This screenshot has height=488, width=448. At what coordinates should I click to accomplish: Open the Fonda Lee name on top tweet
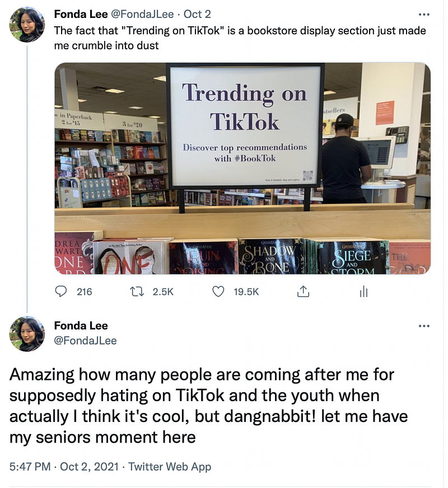pyautogui.click(x=81, y=14)
